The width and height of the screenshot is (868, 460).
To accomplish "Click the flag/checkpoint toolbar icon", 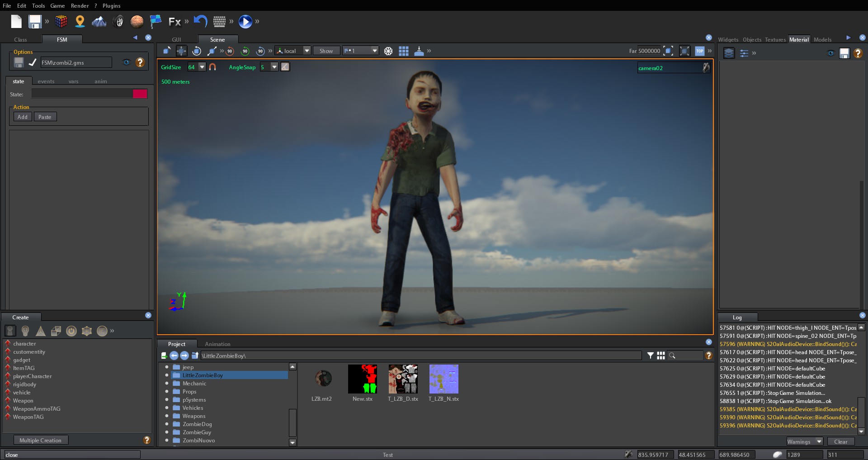I will pyautogui.click(x=156, y=21).
